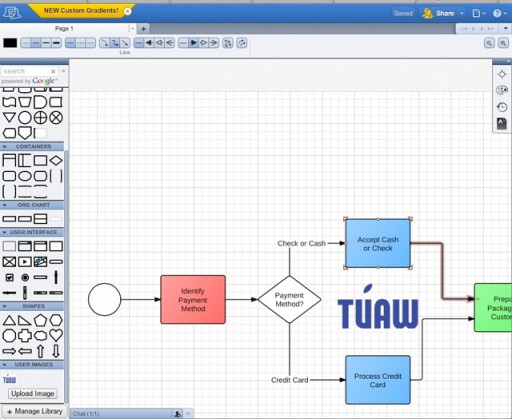Open the black line color swatch
Viewport: 512px width, 419px height.
tap(10, 43)
